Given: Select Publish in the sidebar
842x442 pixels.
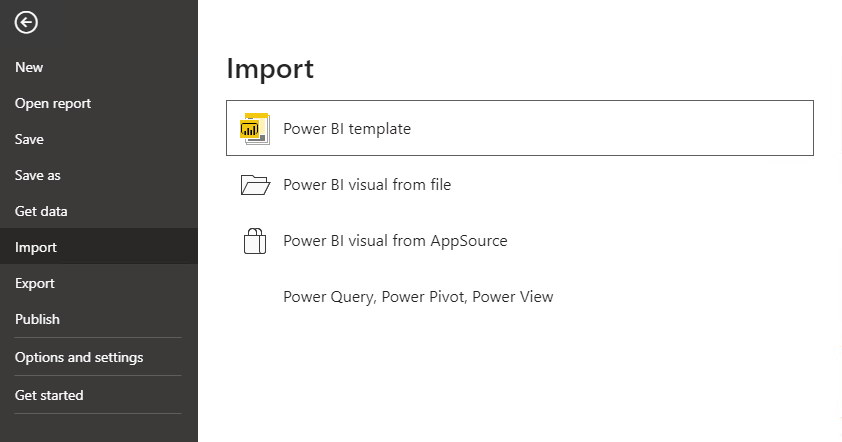Looking at the screenshot, I should (37, 319).
